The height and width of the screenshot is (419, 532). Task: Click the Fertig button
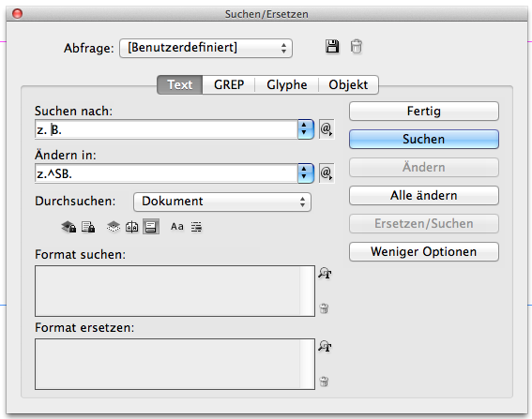click(424, 112)
